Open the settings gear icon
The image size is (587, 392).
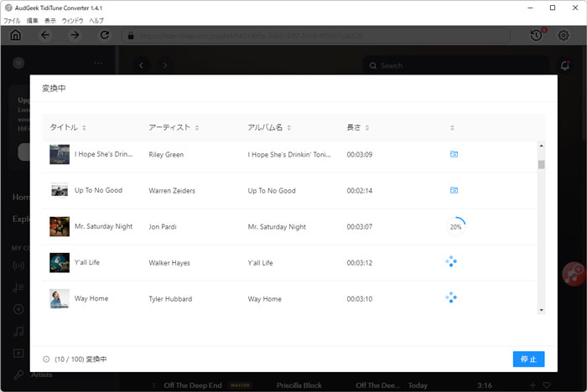pyautogui.click(x=564, y=35)
